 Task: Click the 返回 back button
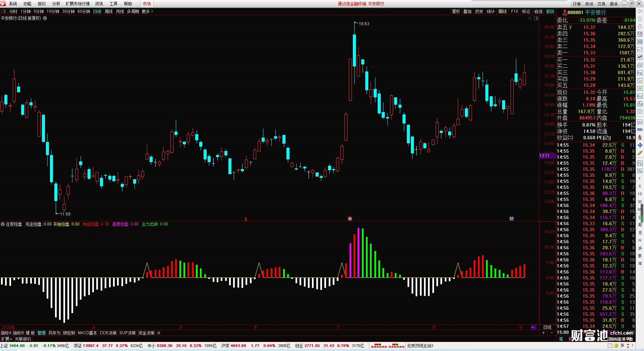coord(550,11)
